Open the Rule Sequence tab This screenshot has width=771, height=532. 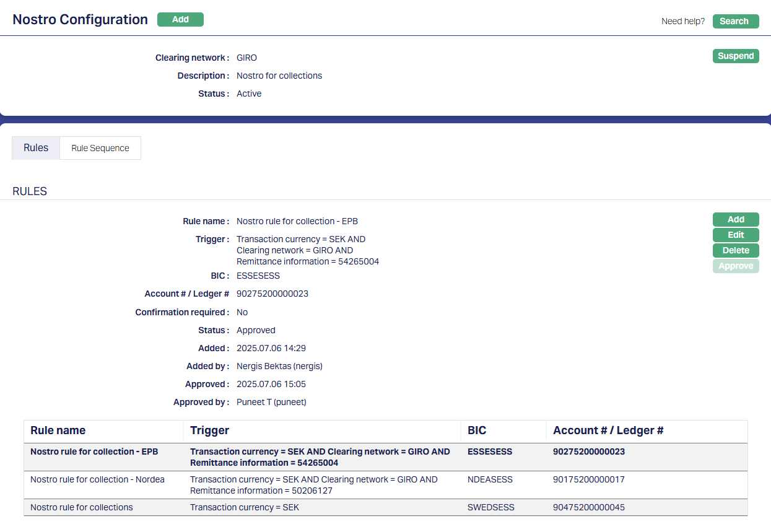[x=100, y=149]
